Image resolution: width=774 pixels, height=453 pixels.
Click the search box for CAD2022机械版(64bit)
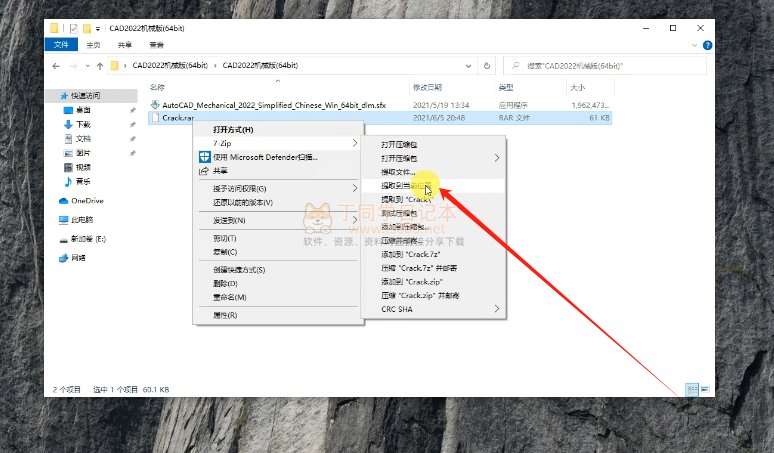point(605,66)
